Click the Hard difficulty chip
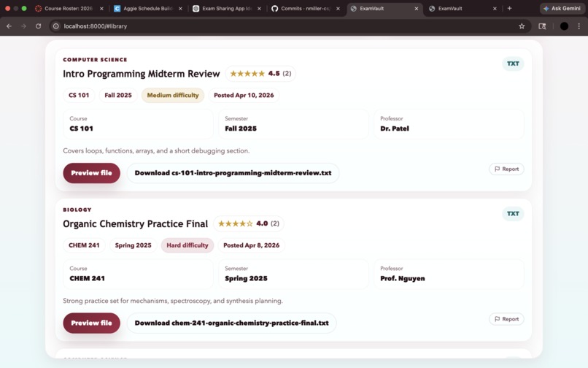This screenshot has height=368, width=588. 187,245
